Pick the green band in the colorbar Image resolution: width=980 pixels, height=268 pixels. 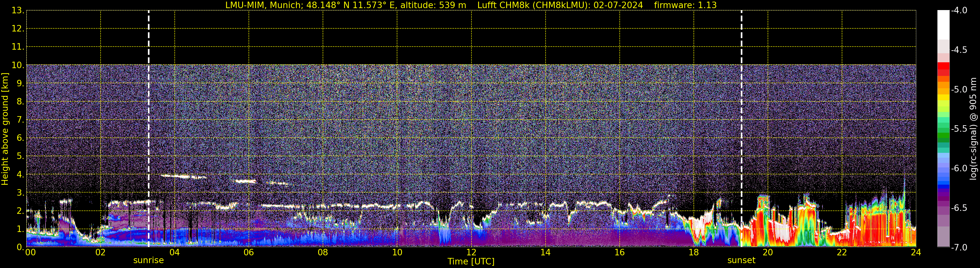pos(943,136)
